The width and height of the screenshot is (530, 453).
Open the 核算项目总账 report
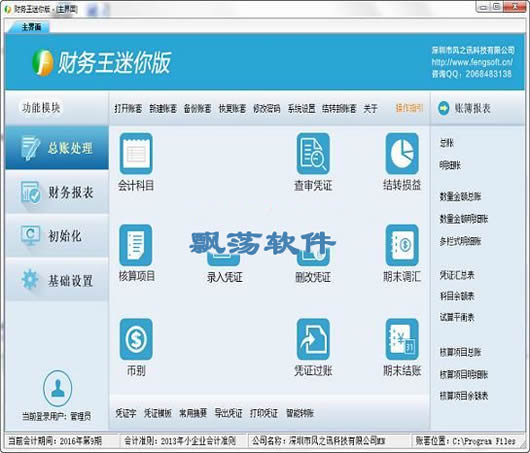point(460,352)
